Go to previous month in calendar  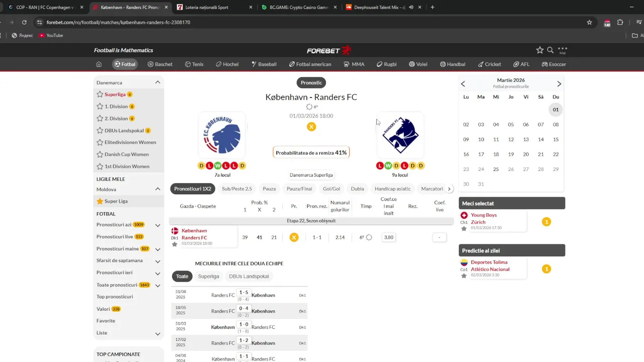[463, 84]
